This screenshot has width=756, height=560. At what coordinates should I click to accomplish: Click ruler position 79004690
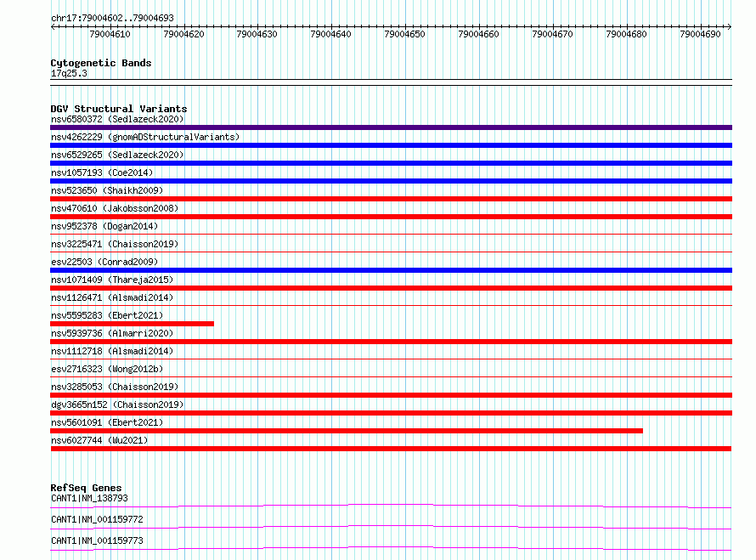[700, 34]
